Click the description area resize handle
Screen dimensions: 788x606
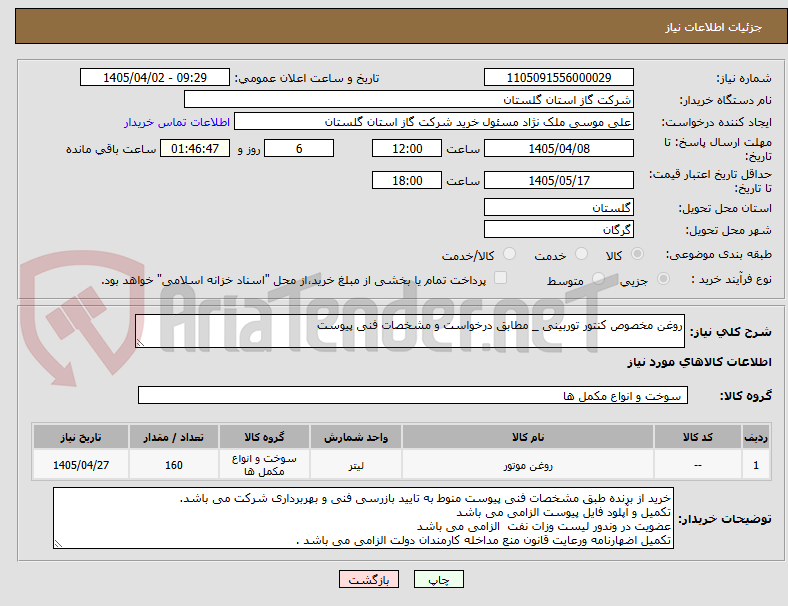click(x=140, y=343)
